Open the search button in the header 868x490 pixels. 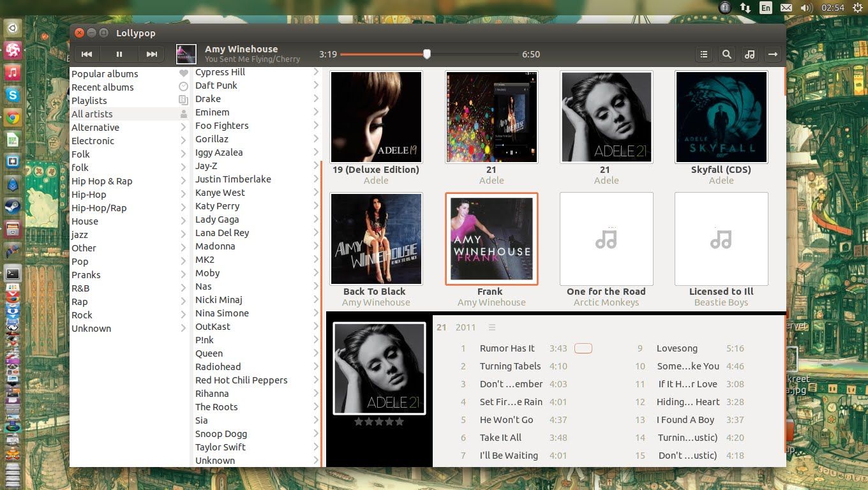tap(727, 54)
